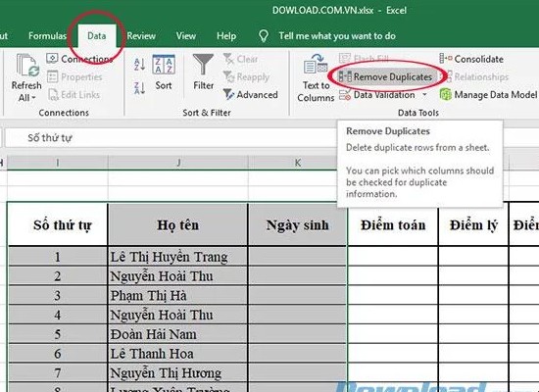
Task: Open the Sort dialog icon
Action: [x=164, y=65]
